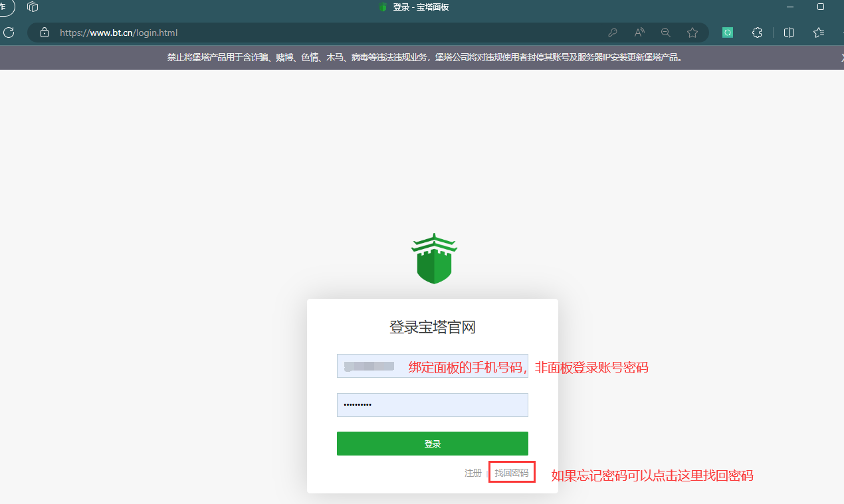Image resolution: width=844 pixels, height=504 pixels.
Task: Click the browser refresh icon
Action: 9,32
